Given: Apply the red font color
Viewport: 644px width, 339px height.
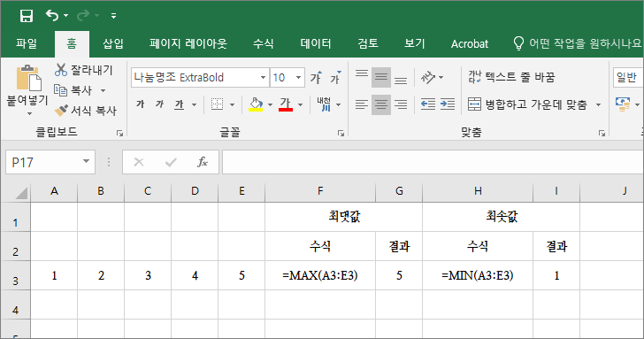Looking at the screenshot, I should coord(286,104).
